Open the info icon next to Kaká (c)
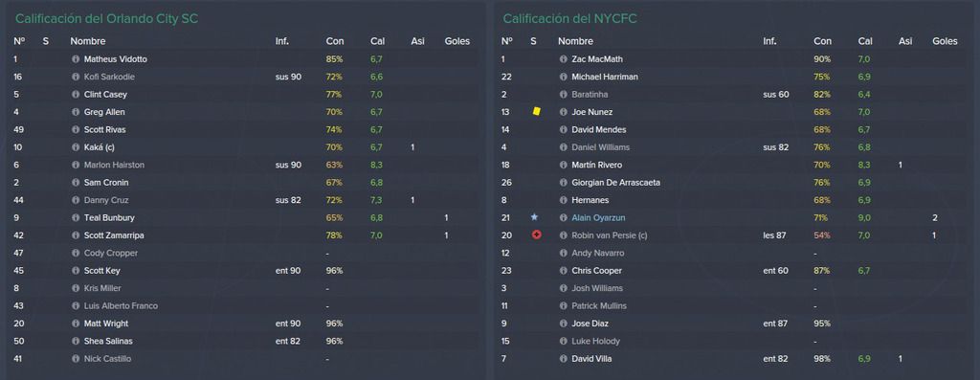 [76, 147]
